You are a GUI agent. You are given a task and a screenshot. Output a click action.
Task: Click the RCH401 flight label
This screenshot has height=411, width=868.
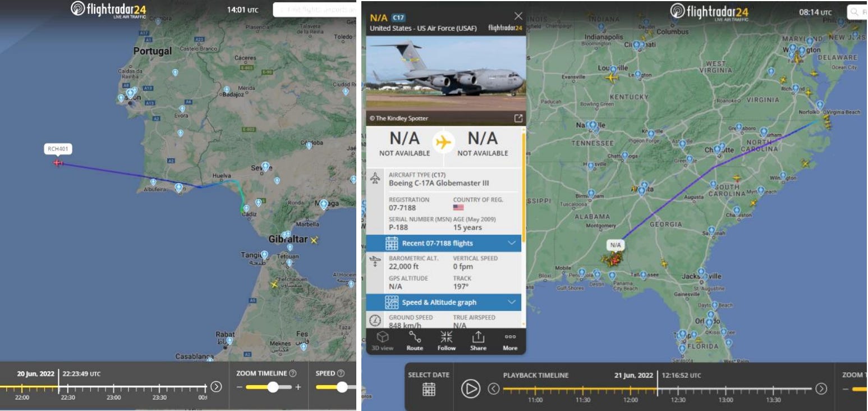pyautogui.click(x=58, y=149)
